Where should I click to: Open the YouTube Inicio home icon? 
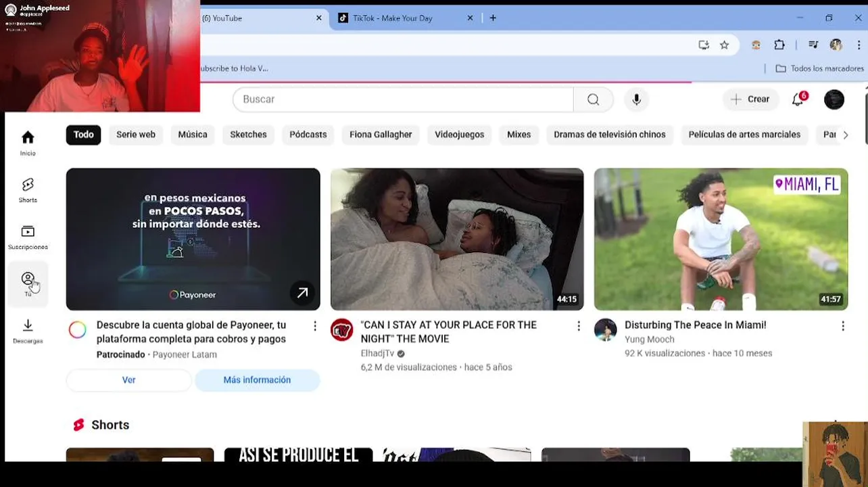28,143
